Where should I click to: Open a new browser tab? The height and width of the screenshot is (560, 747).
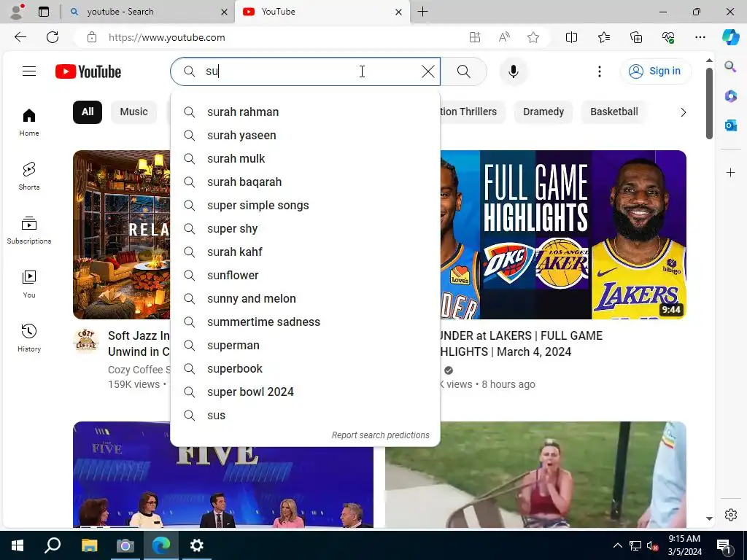[422, 12]
